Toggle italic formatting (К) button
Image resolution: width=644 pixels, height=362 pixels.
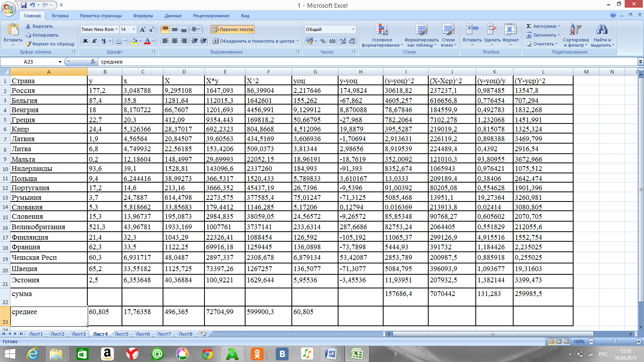click(95, 41)
